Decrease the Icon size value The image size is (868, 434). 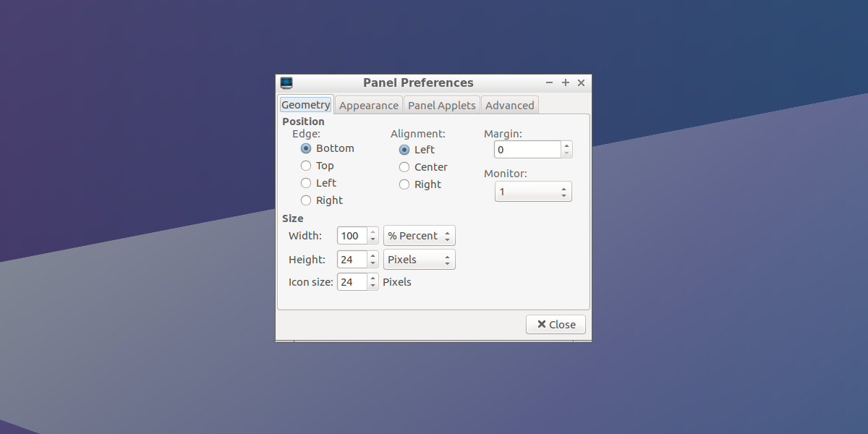373,286
